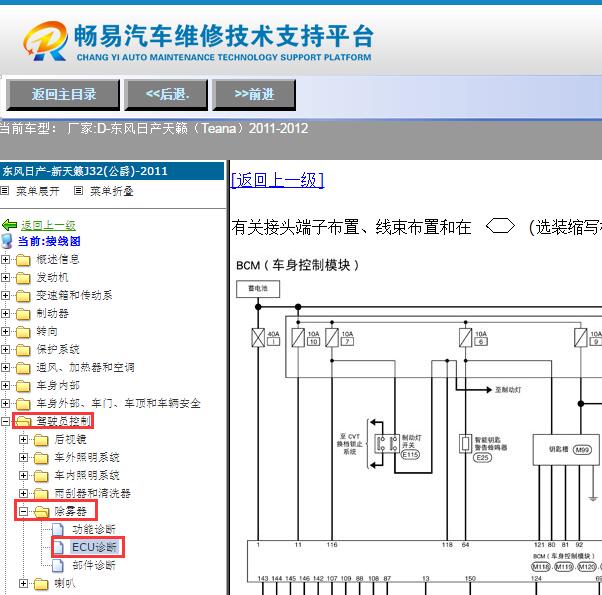This screenshot has height=595, width=602.
Task: Collapse the 驾驶员控制 folder
Action: (x=5, y=421)
